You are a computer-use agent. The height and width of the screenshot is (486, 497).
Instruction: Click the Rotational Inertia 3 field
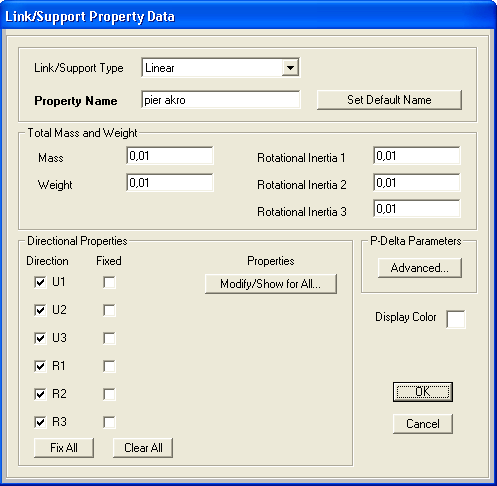pos(417,209)
